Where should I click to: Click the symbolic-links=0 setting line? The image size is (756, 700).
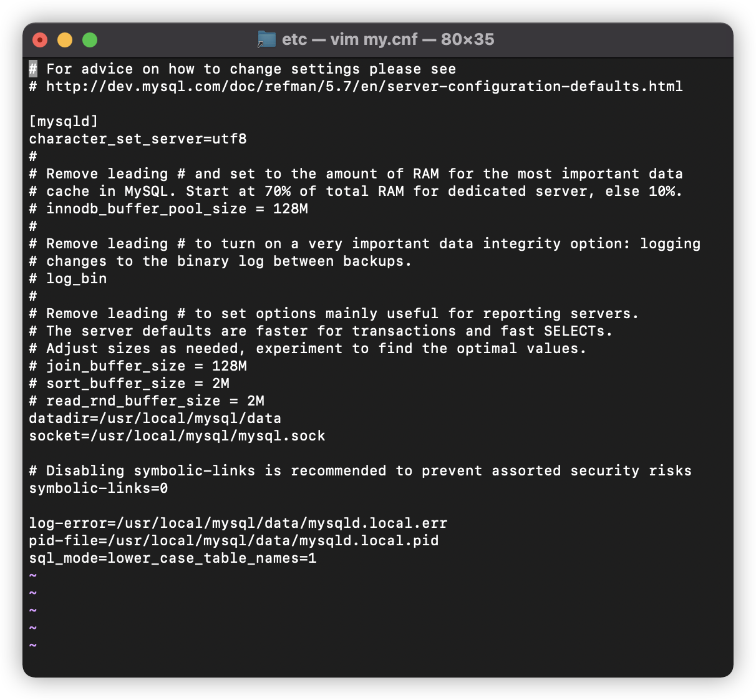pos(99,488)
